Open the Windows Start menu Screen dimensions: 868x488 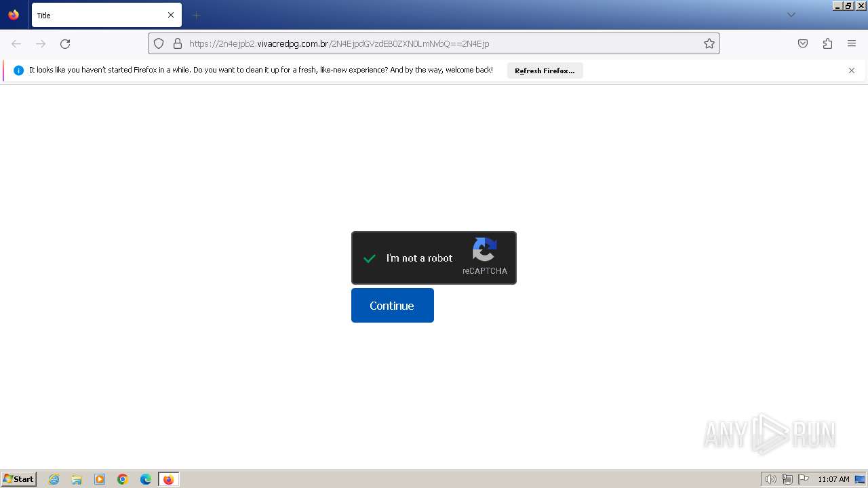coord(19,479)
